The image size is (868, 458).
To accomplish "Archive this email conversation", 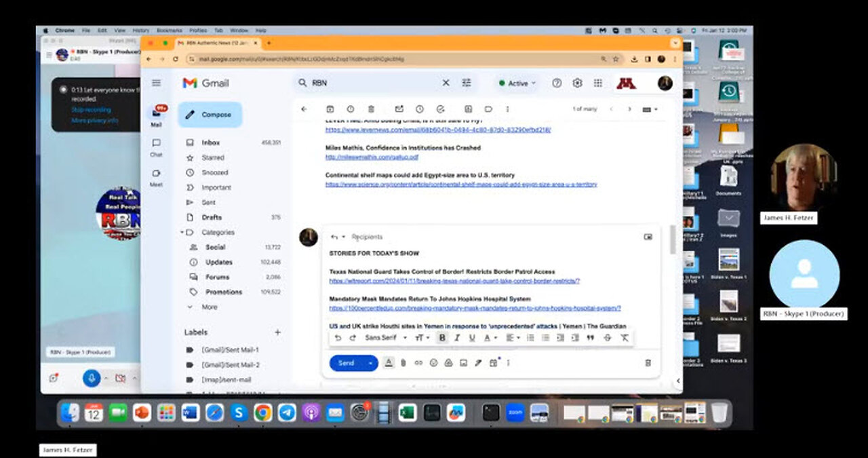I will click(x=330, y=109).
